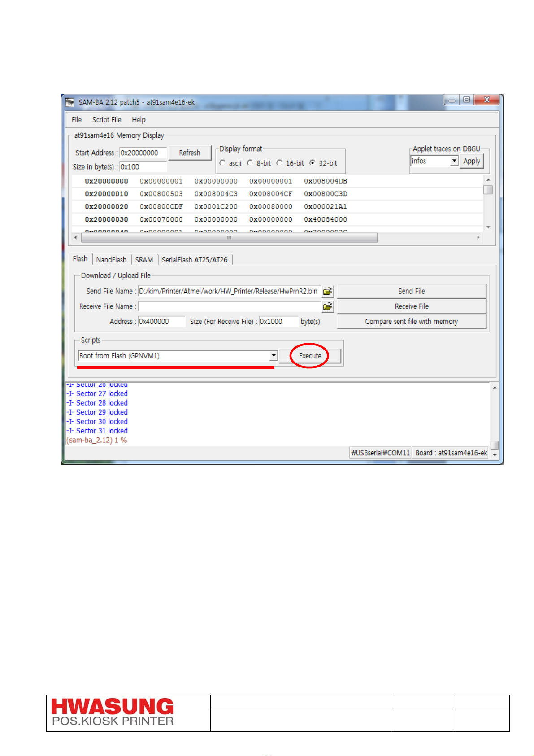
Task: Click log console scroll down arrow
Action: tap(495, 454)
